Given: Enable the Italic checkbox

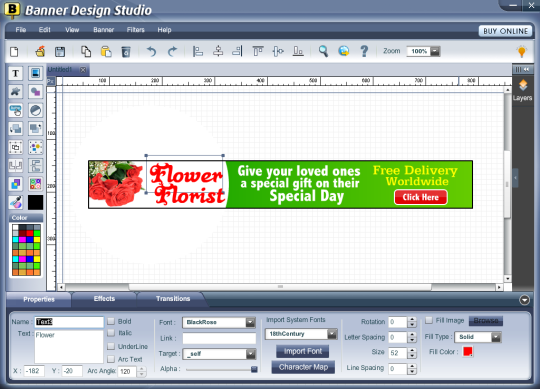Looking at the screenshot, I should [111, 333].
